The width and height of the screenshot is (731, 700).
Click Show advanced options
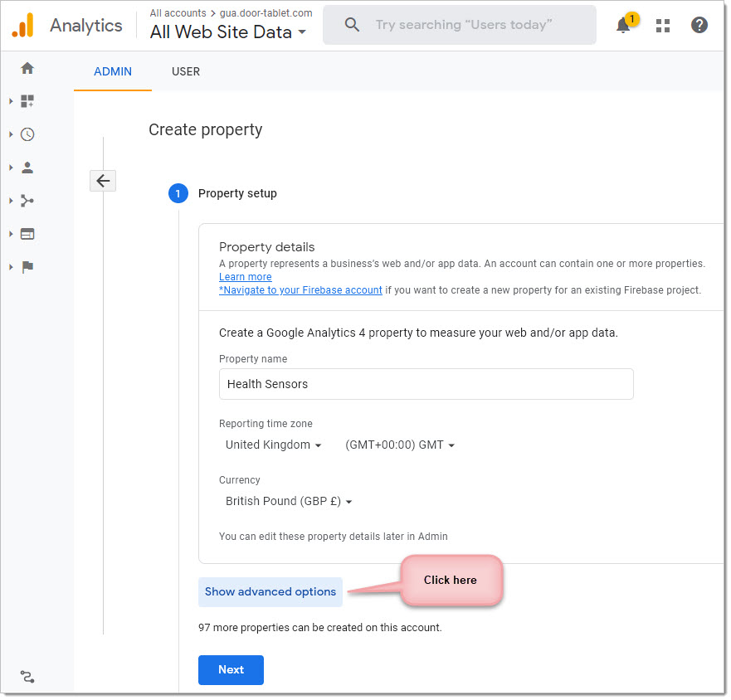[270, 593]
